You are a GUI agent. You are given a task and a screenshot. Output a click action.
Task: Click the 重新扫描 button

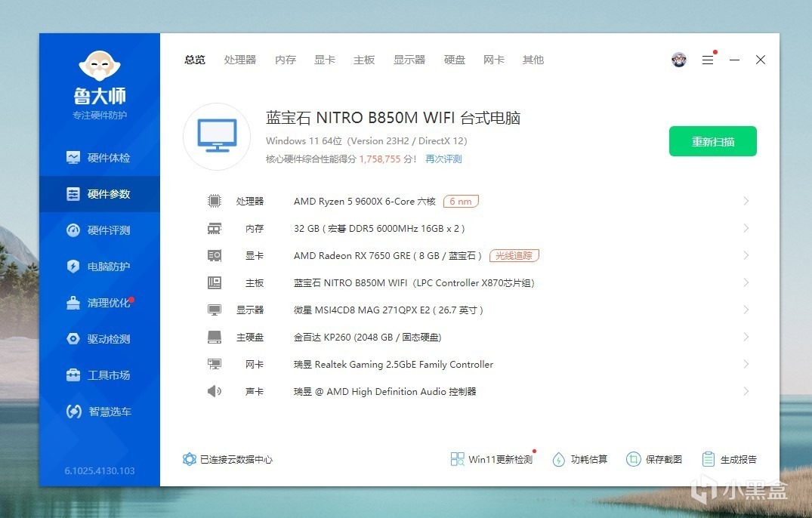712,141
